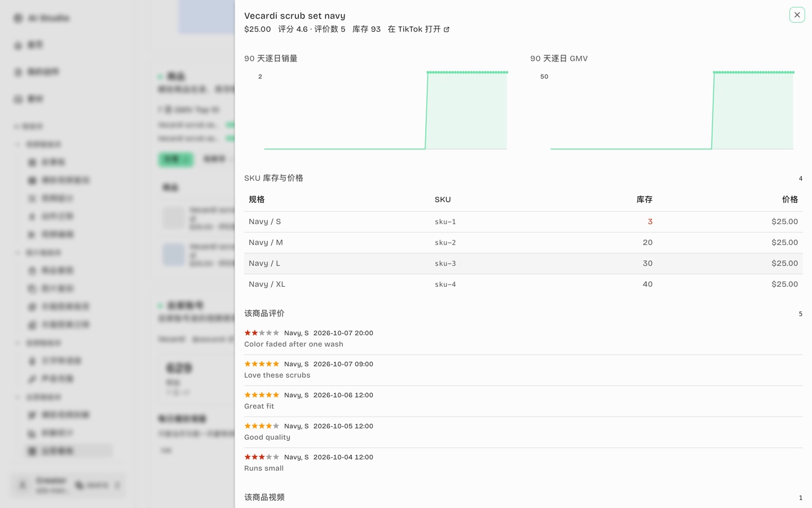
Task: Click the low stock value 3 in red
Action: pos(650,222)
